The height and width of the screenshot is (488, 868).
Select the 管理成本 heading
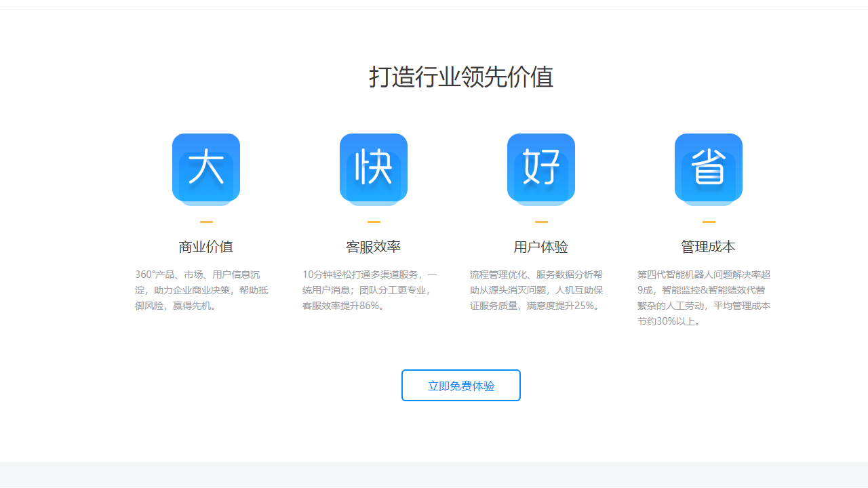(x=709, y=247)
